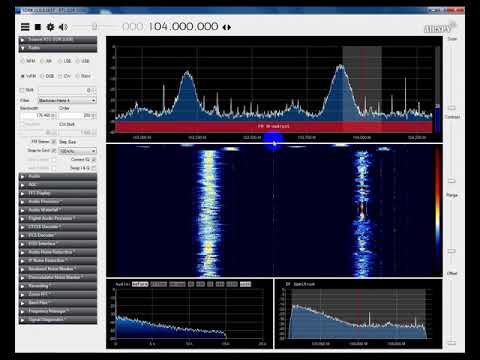
Task: Click the bright left signal in the waterfall
Action: pyautogui.click(x=208, y=213)
